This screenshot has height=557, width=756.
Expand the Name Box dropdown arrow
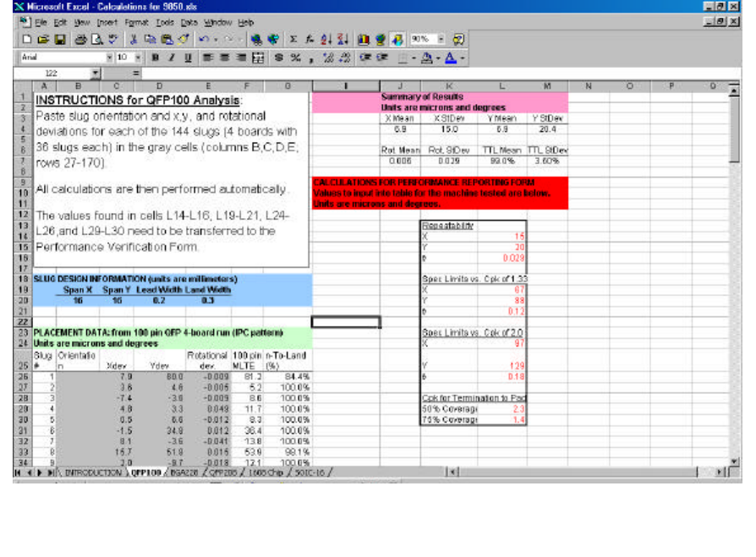point(96,74)
